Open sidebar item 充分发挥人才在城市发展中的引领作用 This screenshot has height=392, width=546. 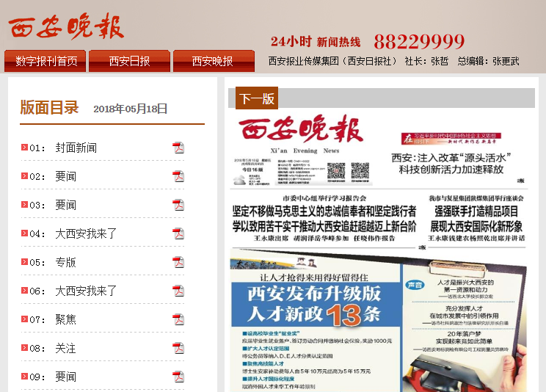click(x=464, y=312)
